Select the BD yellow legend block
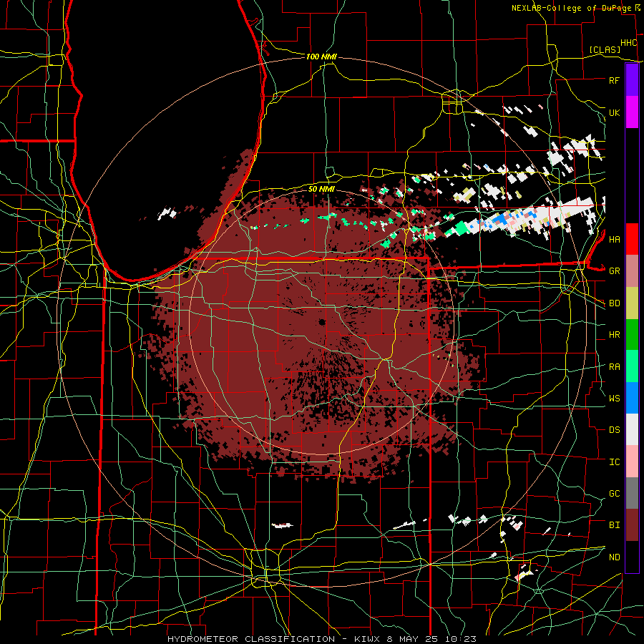644x644 pixels. [x=632, y=303]
